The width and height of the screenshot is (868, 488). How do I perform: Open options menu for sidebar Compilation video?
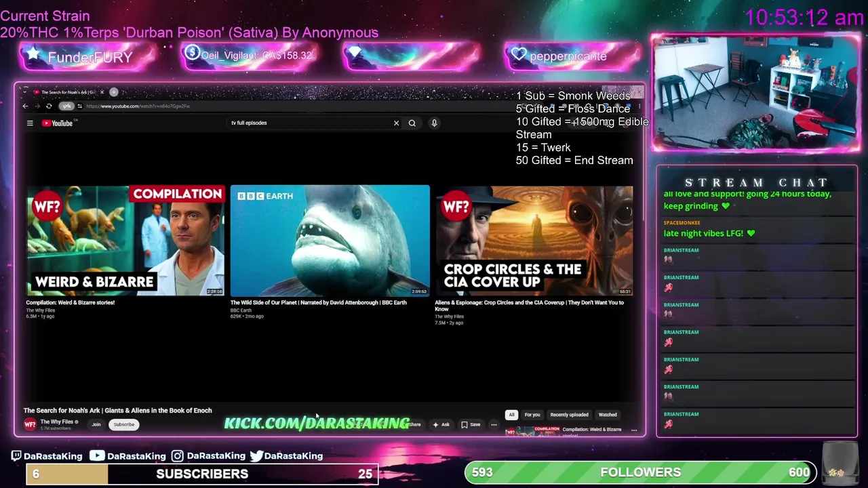point(634,430)
